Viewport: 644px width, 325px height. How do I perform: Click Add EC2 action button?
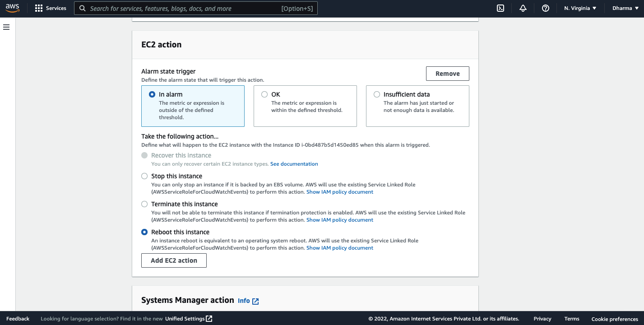174,260
